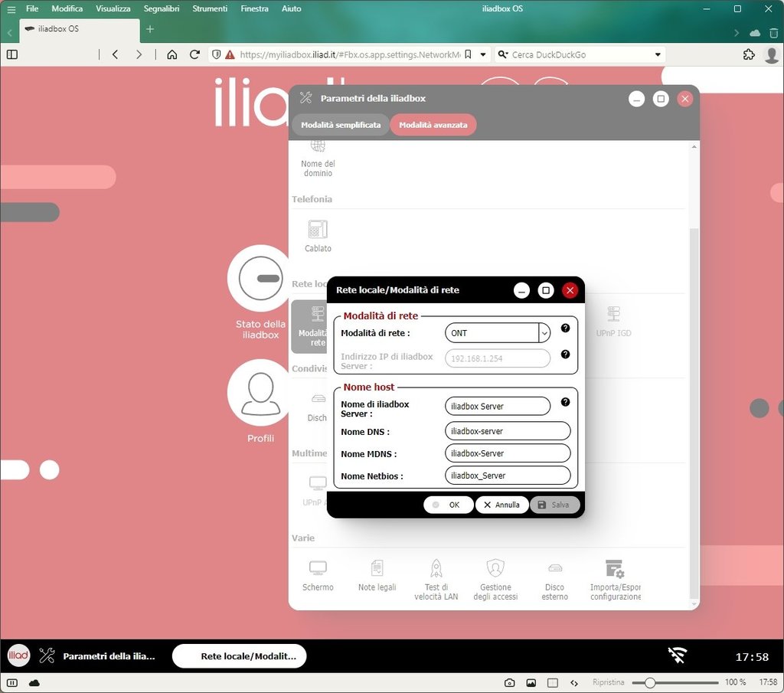Image resolution: width=784 pixels, height=693 pixels.
Task: Click the Annulla button
Action: pyautogui.click(x=501, y=505)
